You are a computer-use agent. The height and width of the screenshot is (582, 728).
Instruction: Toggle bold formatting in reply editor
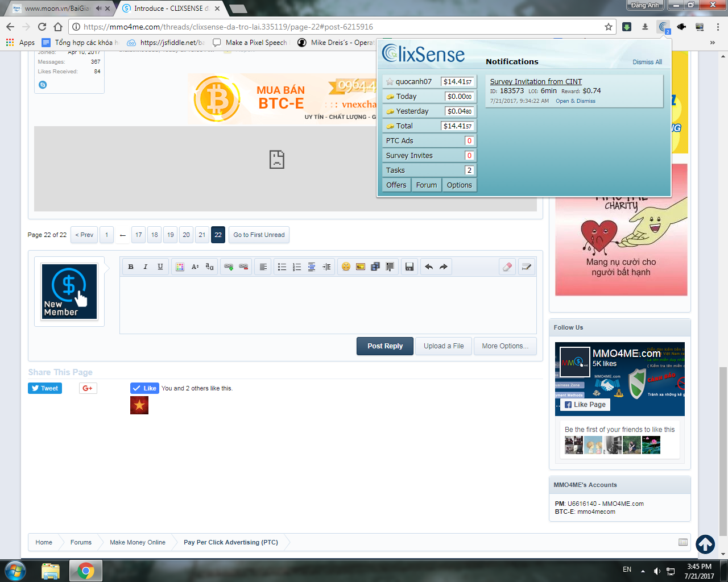pyautogui.click(x=131, y=267)
